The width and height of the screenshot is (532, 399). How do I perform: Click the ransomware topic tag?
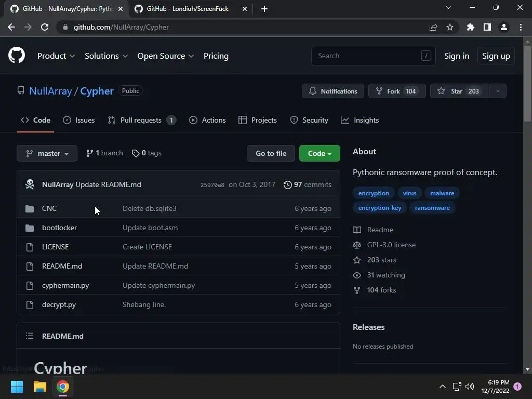pyautogui.click(x=432, y=208)
